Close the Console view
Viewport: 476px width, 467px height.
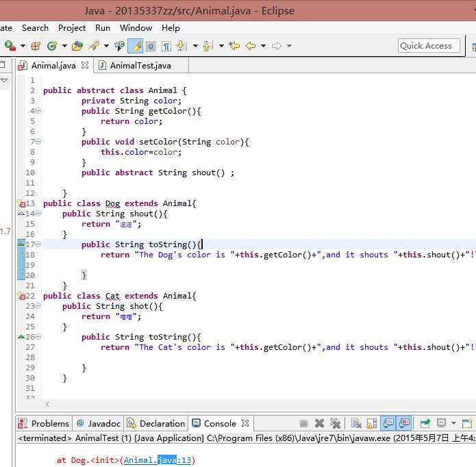coord(245,423)
